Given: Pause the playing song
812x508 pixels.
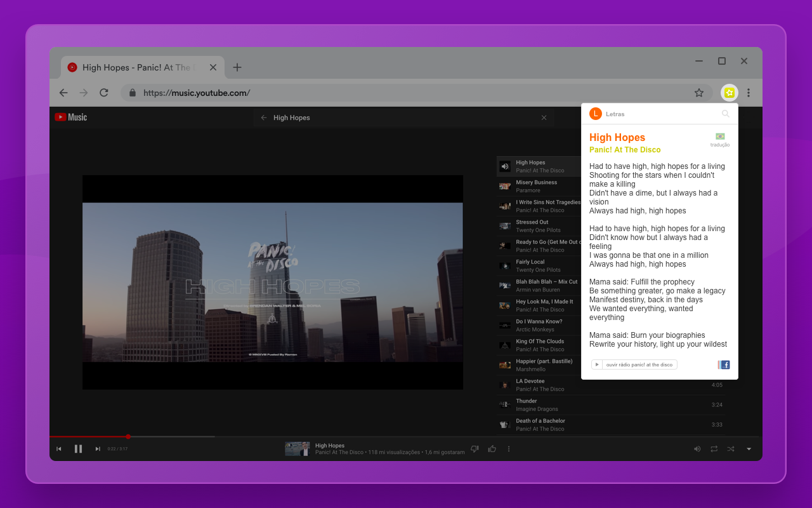Looking at the screenshot, I should coord(79,449).
